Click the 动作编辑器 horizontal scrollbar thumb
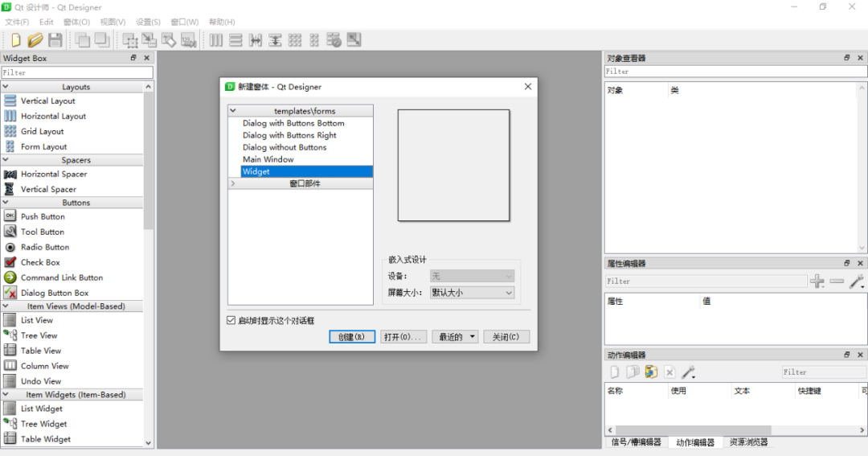 coord(693,430)
